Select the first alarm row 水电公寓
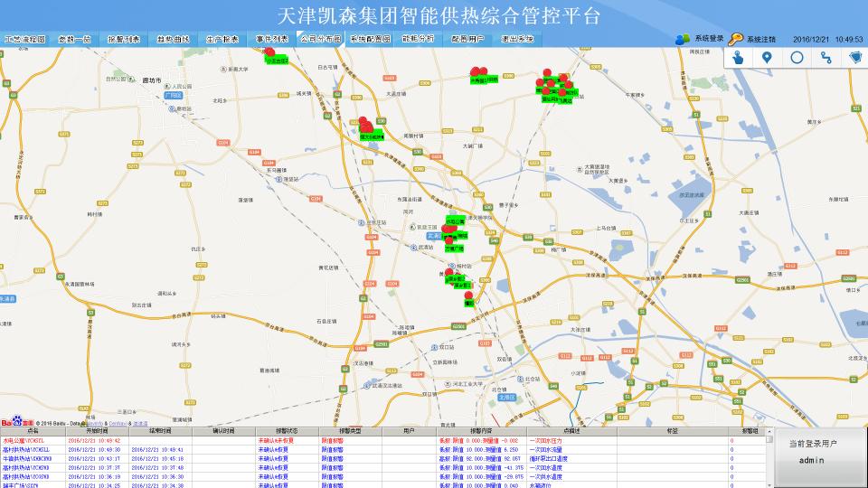Viewport: 868px width, 488px height. 33,440
